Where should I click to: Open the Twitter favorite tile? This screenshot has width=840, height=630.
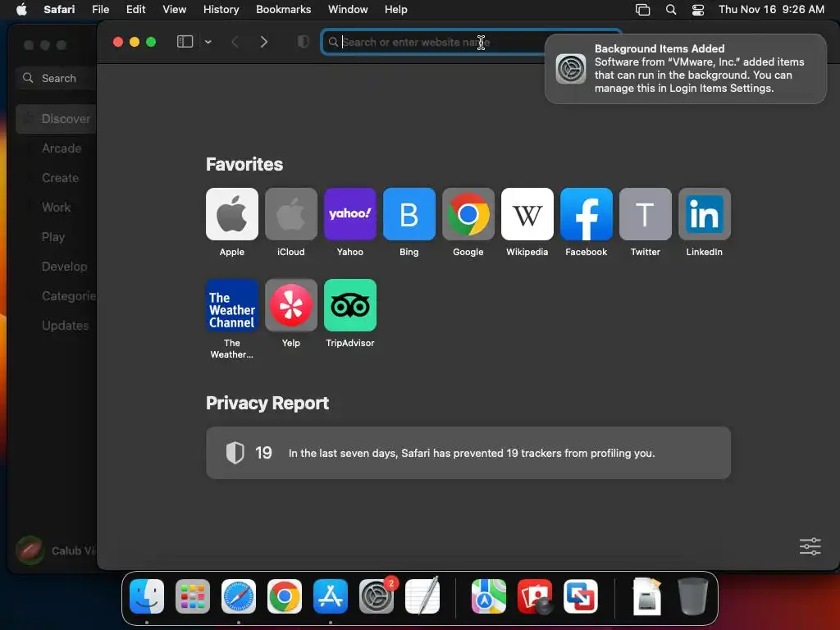(x=645, y=214)
